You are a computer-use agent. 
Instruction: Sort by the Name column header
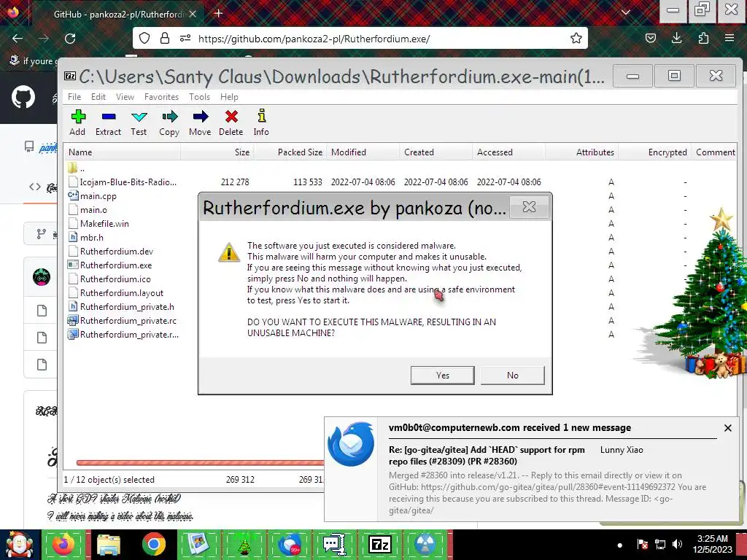[x=123, y=152]
